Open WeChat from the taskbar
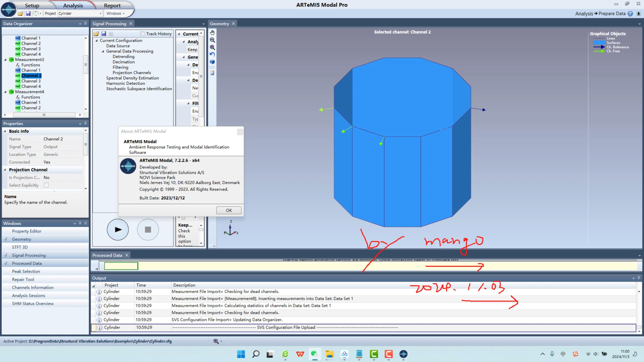Viewport: 644px width, 362px height. [x=315, y=354]
